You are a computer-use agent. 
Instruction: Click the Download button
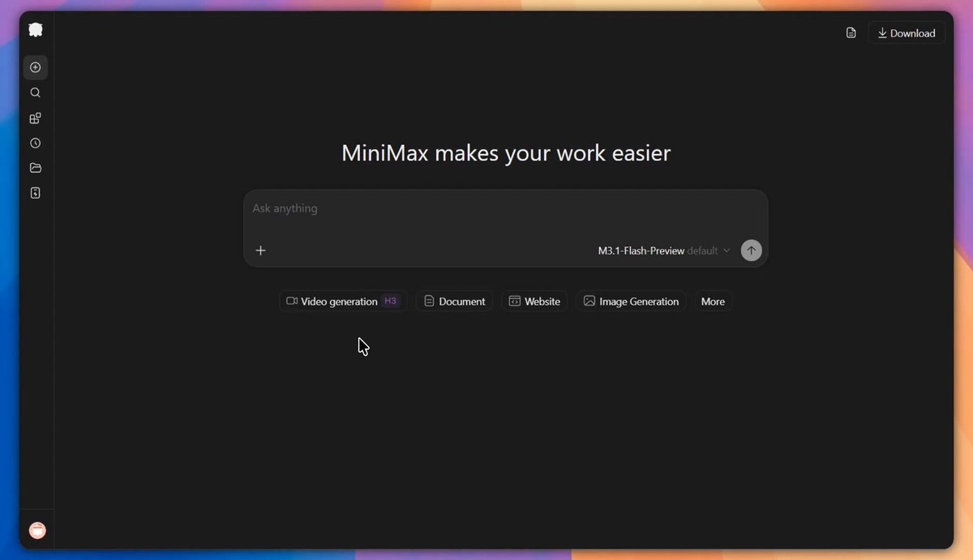click(x=907, y=33)
